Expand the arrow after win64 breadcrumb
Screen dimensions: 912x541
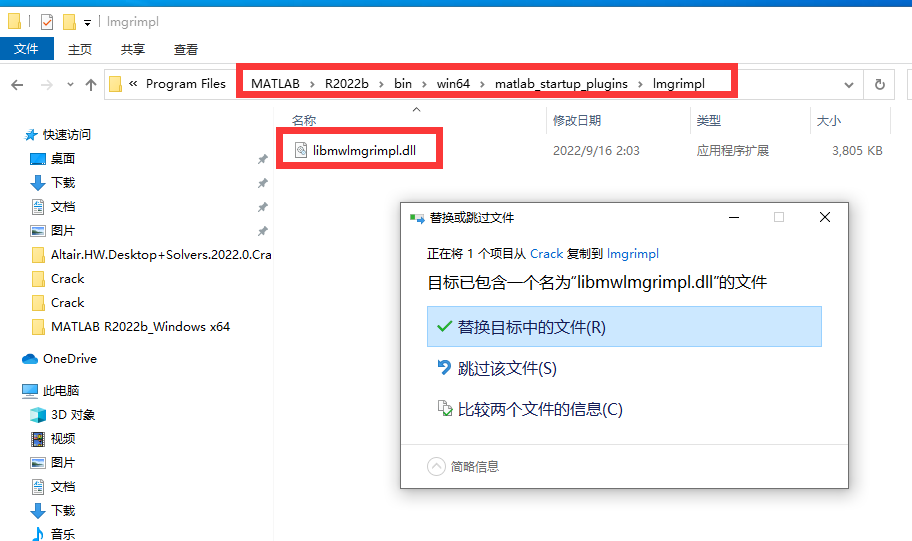coord(482,84)
